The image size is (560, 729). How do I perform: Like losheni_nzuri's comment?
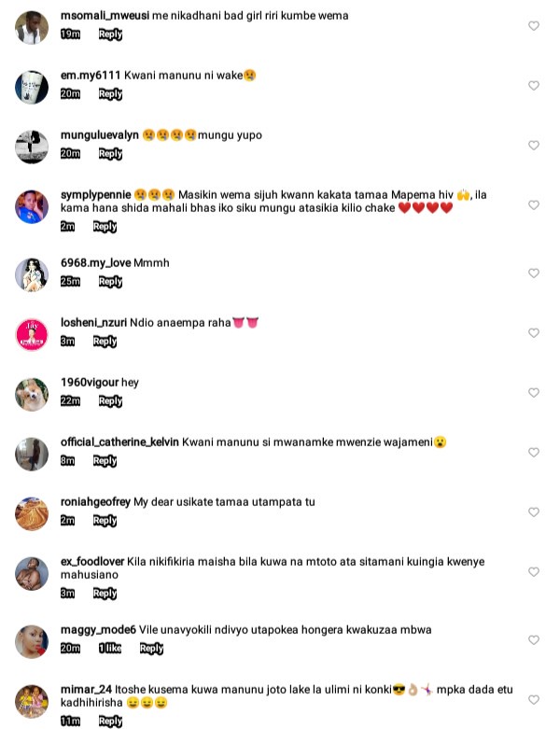point(534,333)
